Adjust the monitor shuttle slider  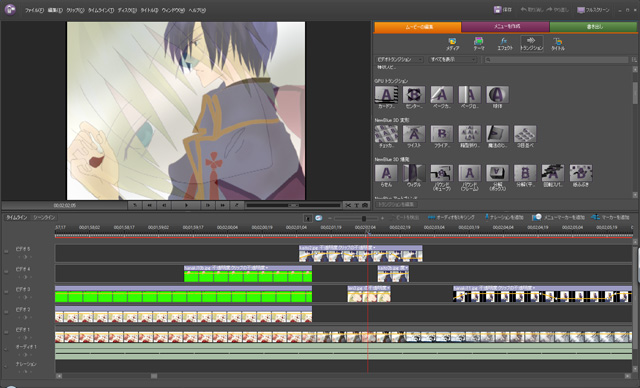[293, 205]
